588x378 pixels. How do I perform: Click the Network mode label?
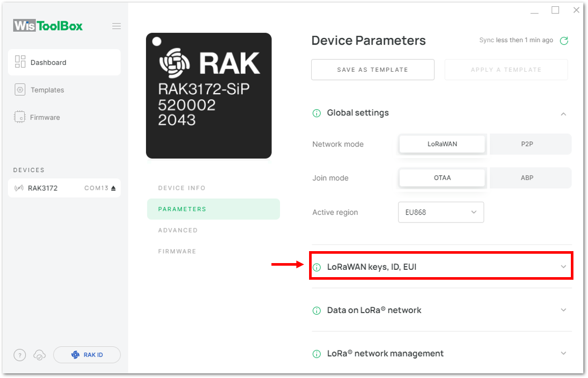(338, 144)
